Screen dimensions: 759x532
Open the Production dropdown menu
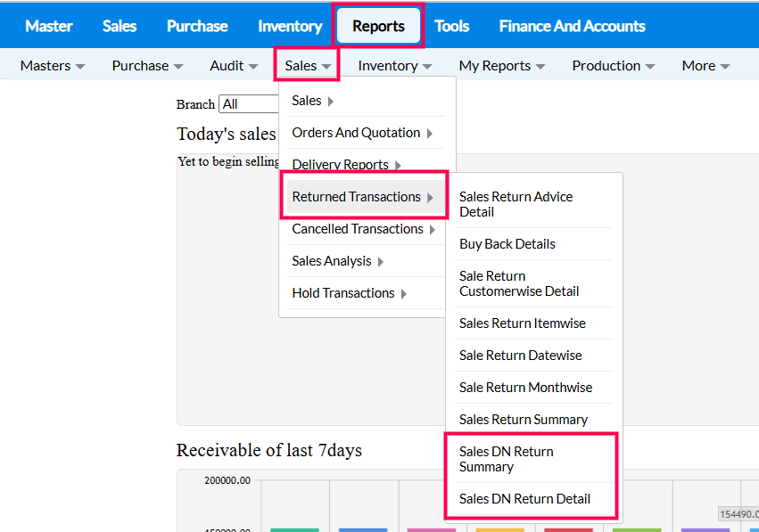(x=614, y=65)
